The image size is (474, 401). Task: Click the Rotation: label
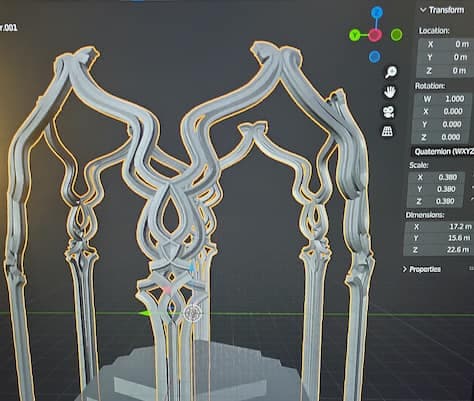pos(430,86)
